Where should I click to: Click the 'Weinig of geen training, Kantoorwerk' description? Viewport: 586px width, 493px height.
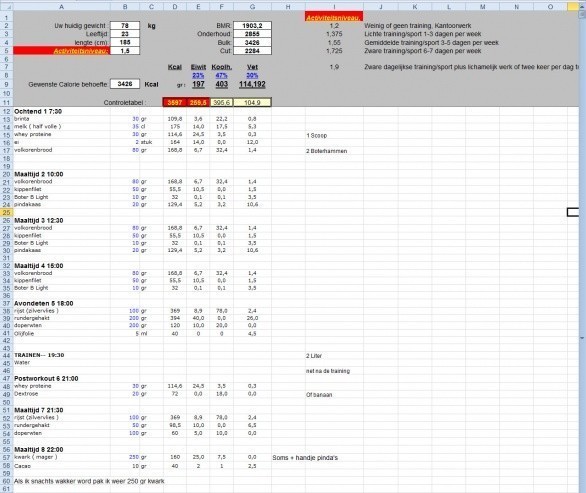tap(417, 26)
